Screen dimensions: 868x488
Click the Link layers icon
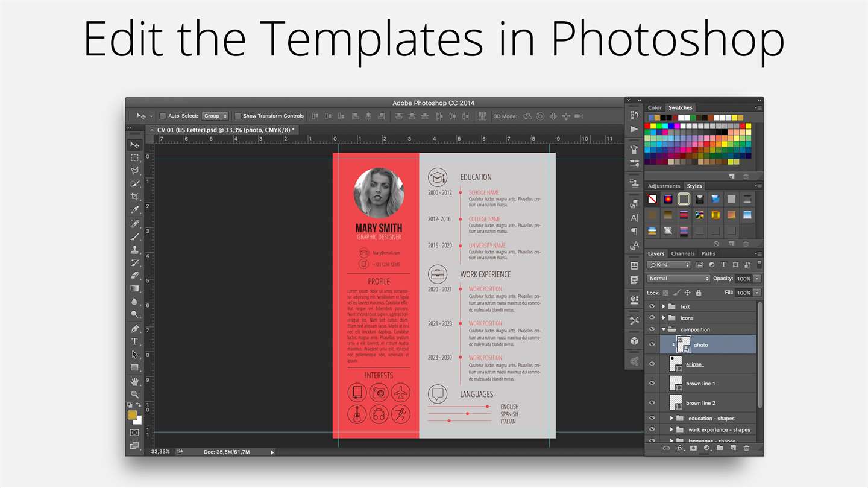coord(666,448)
